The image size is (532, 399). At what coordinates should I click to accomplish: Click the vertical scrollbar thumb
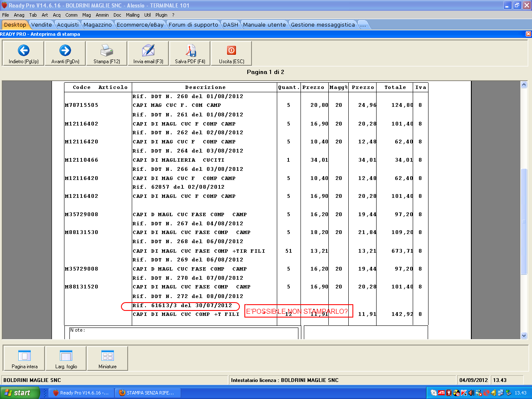(x=524, y=221)
